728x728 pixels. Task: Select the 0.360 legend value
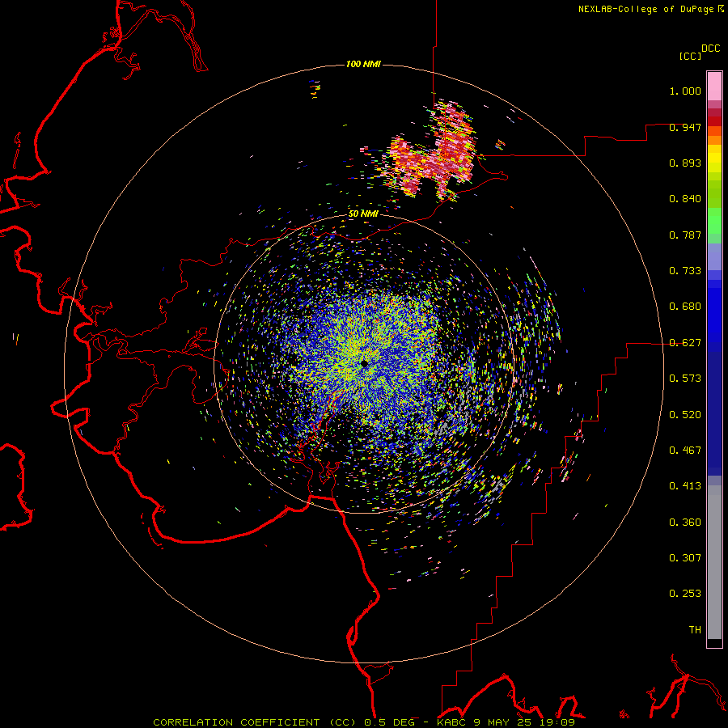pyautogui.click(x=685, y=523)
